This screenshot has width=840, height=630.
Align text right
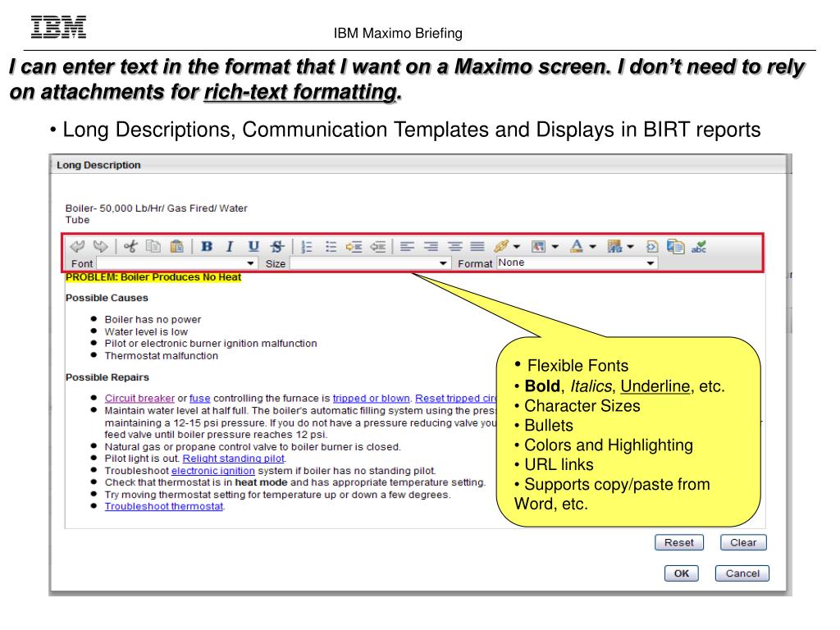(431, 246)
